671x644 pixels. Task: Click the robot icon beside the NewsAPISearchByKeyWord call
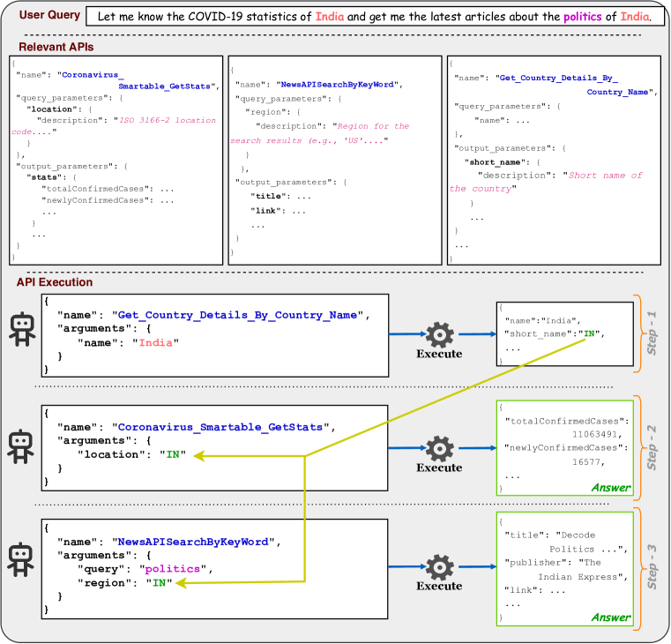pyautogui.click(x=19, y=562)
